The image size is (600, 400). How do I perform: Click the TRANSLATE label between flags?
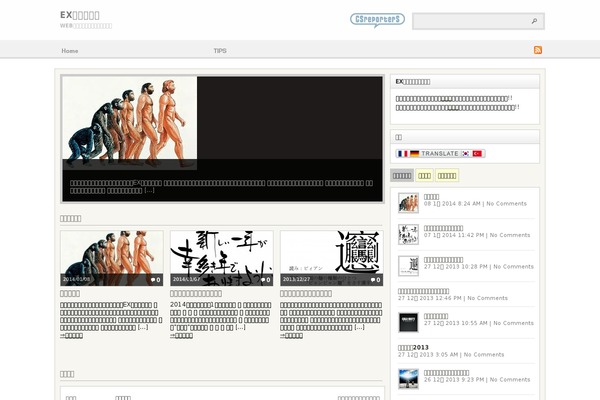click(x=440, y=153)
